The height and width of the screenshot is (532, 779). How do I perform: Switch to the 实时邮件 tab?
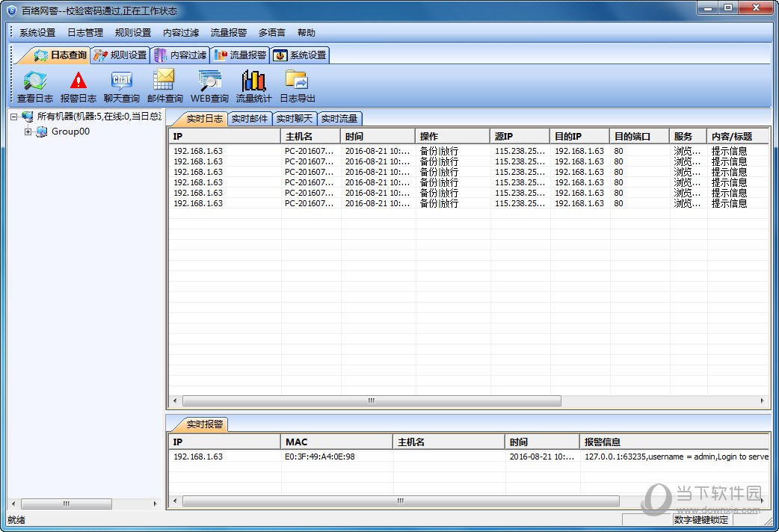point(249,119)
